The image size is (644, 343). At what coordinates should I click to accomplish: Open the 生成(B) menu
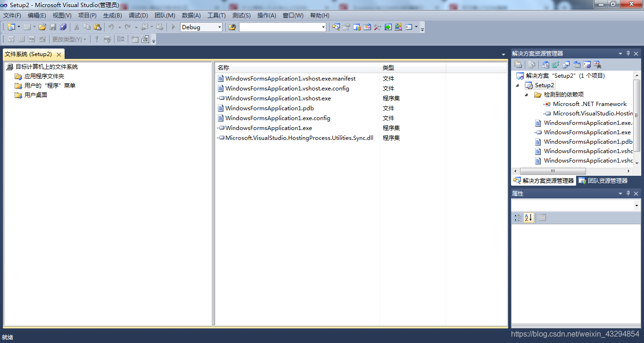pos(113,16)
